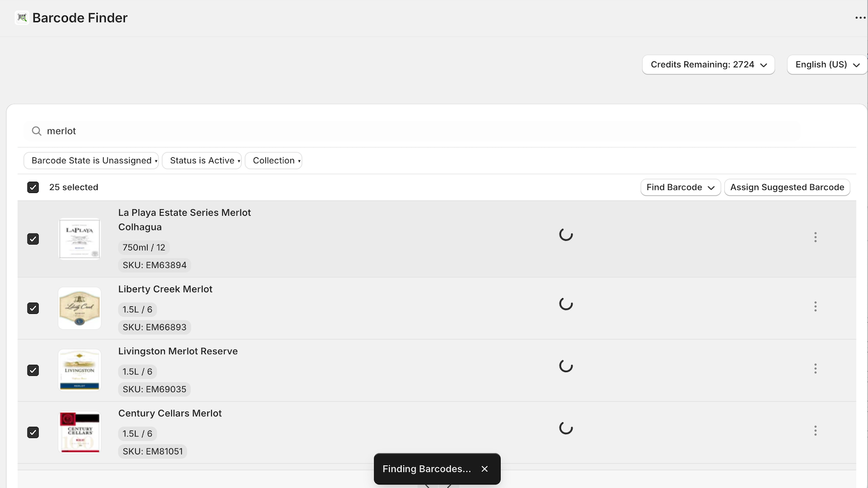The image size is (868, 488).
Task: Uncheck Livingston Merlot Reserve checkbox
Action: (33, 370)
